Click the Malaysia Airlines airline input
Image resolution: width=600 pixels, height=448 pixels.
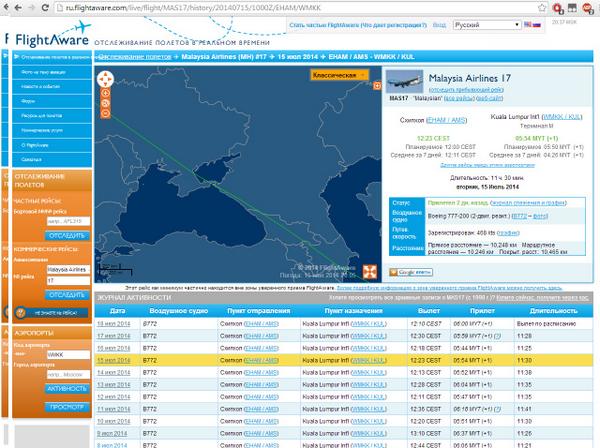pyautogui.click(x=68, y=269)
